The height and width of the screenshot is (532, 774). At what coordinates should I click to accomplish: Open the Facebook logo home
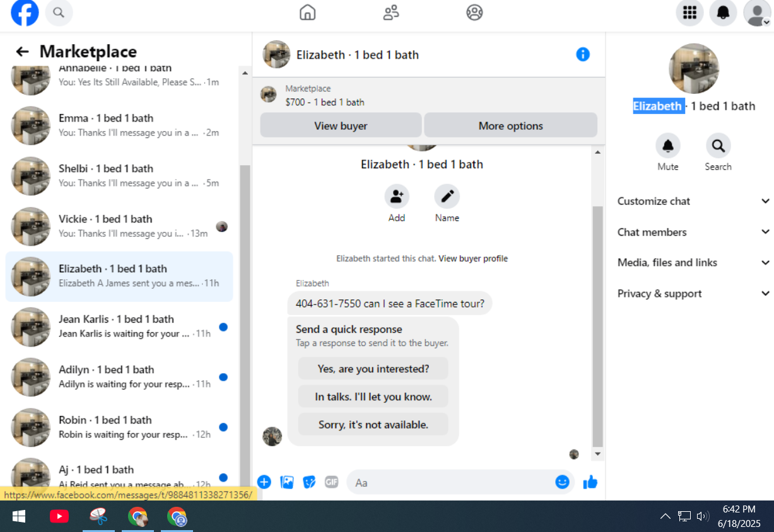coord(25,13)
